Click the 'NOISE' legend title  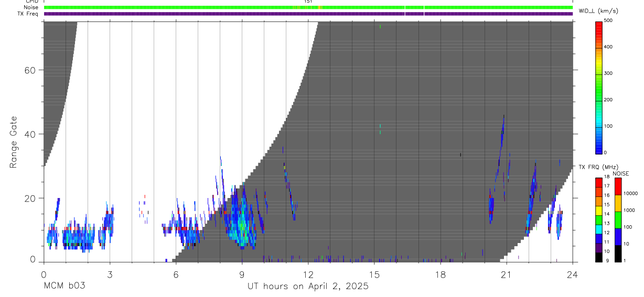coord(621,174)
